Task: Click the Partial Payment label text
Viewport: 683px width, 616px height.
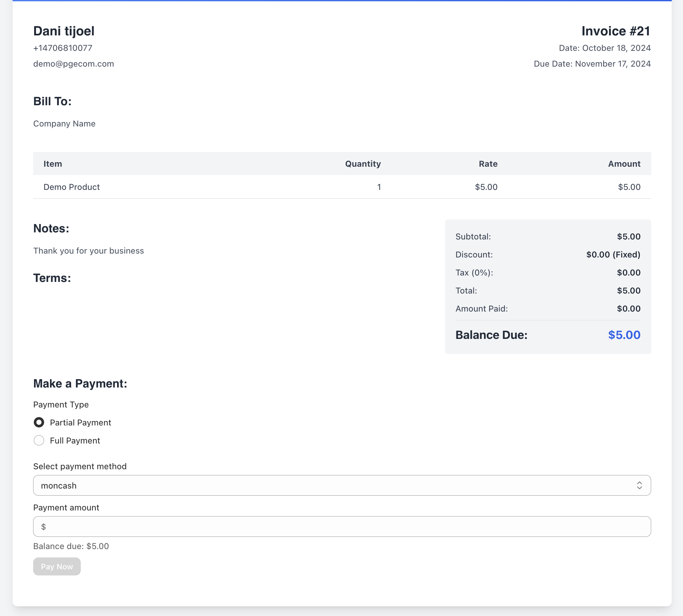Action: [x=80, y=422]
